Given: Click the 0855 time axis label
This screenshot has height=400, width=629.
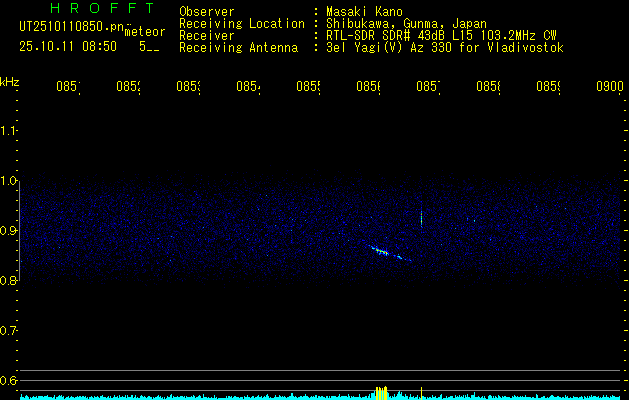Looking at the screenshot, I should point(308,86).
